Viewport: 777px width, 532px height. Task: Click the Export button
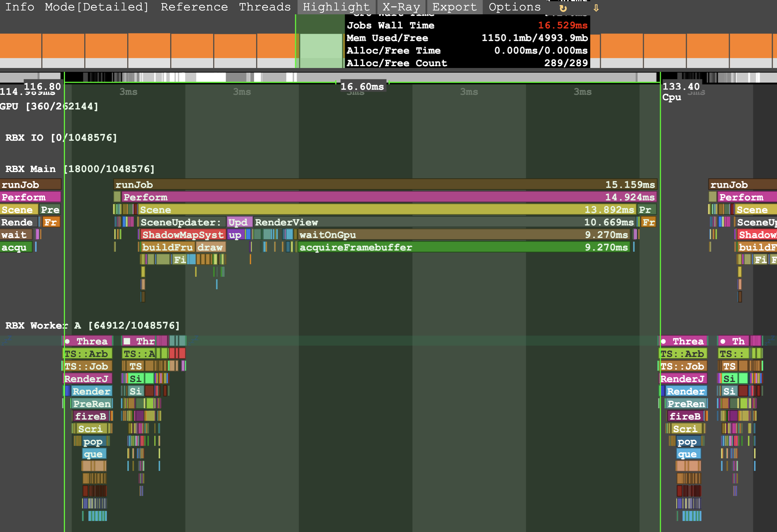click(454, 7)
